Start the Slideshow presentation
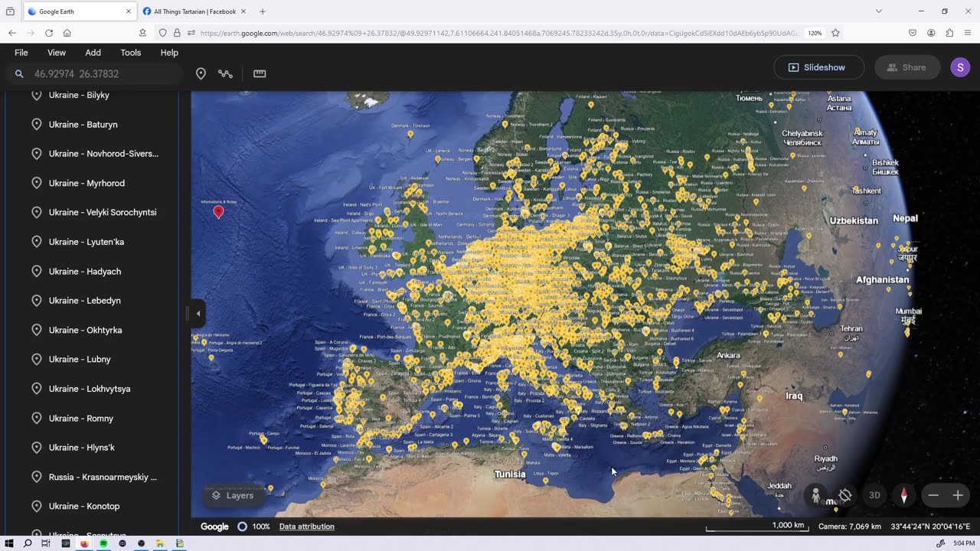This screenshot has height=551, width=980. pyautogui.click(x=818, y=67)
